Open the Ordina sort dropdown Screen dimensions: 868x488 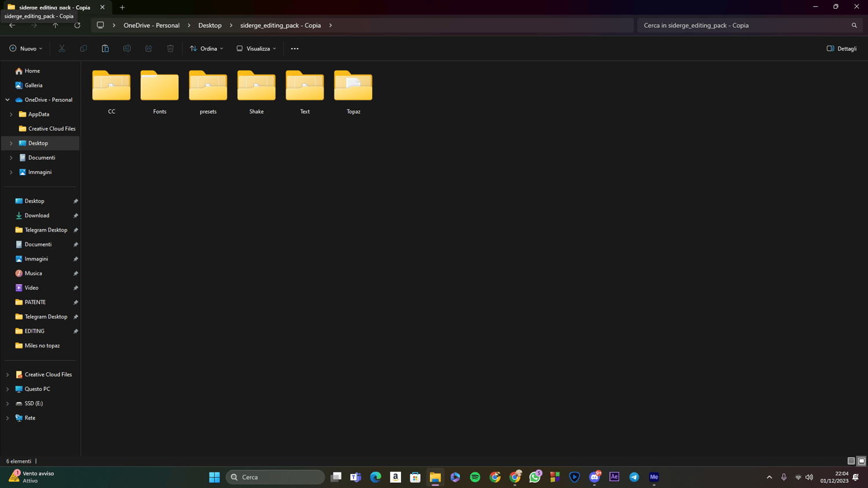click(x=207, y=49)
